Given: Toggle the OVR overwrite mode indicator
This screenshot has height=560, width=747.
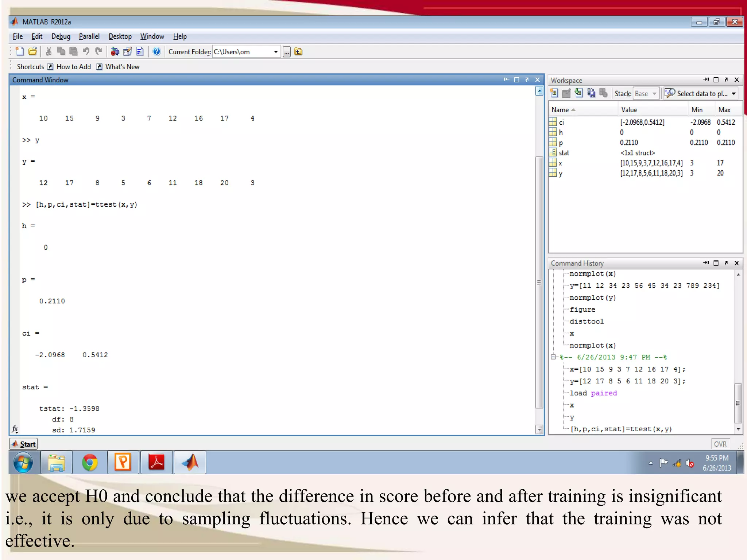Looking at the screenshot, I should coord(720,444).
